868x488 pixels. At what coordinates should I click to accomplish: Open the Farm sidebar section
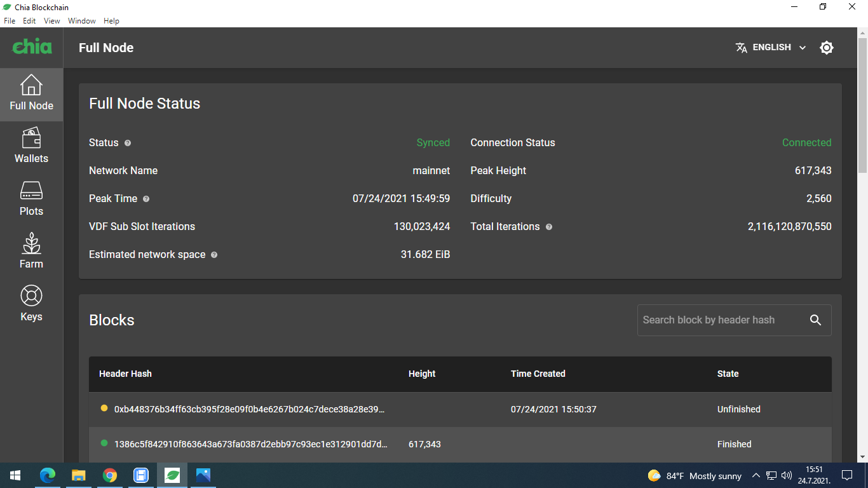point(31,252)
